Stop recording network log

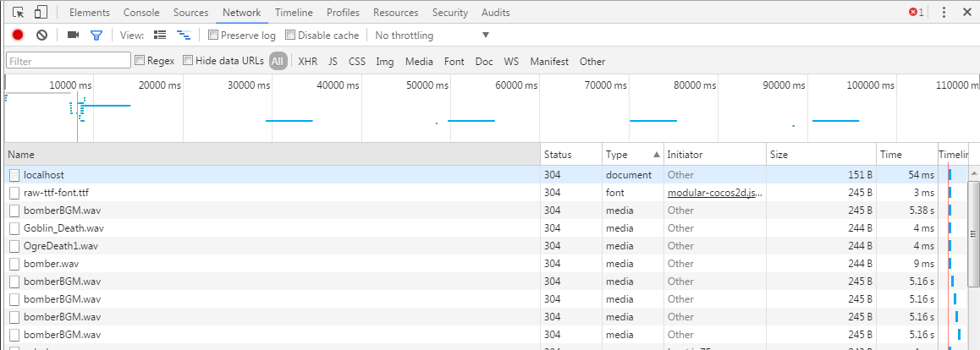click(x=18, y=36)
